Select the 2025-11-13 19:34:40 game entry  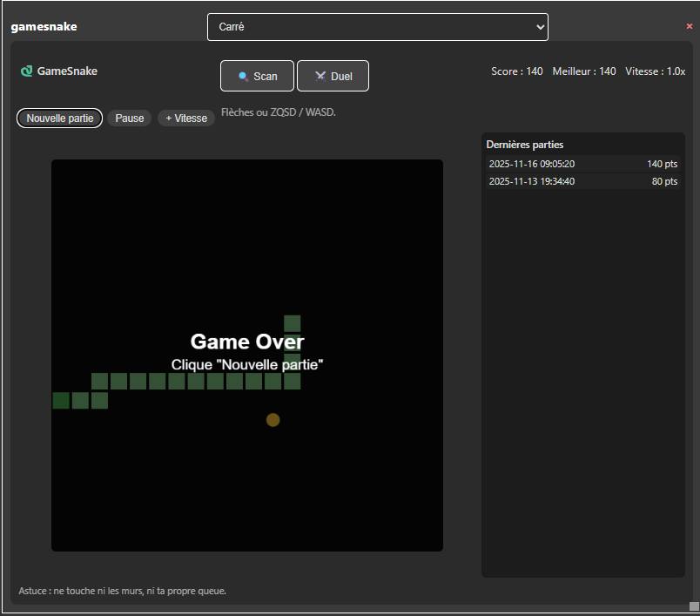(x=582, y=181)
